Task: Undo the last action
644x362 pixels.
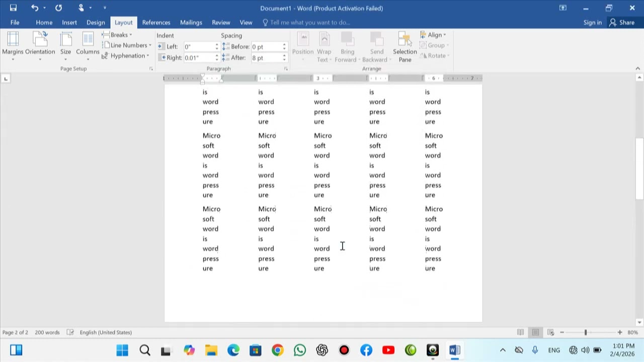Action: pos(34,8)
